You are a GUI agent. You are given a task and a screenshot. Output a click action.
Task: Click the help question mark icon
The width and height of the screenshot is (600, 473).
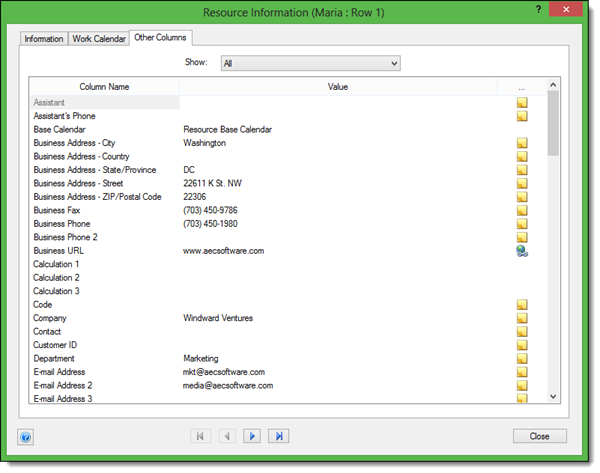pyautogui.click(x=25, y=437)
